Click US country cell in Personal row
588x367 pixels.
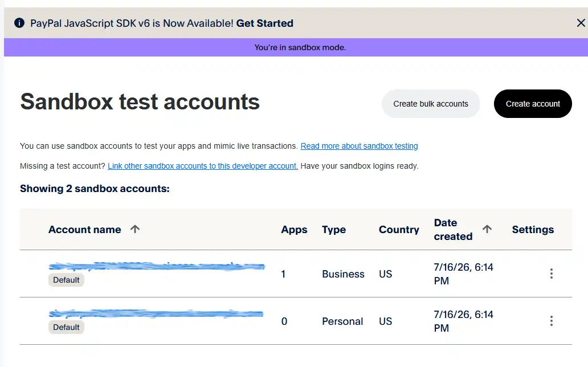point(385,321)
